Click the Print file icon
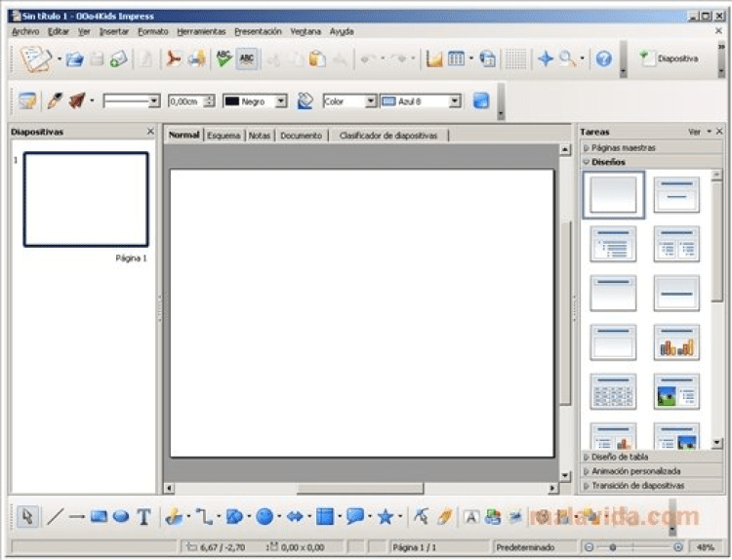Viewport: 732px width, 560px height. click(x=197, y=60)
